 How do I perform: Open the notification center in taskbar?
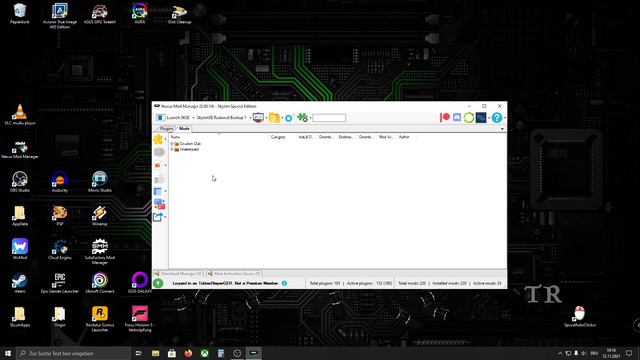click(629, 353)
